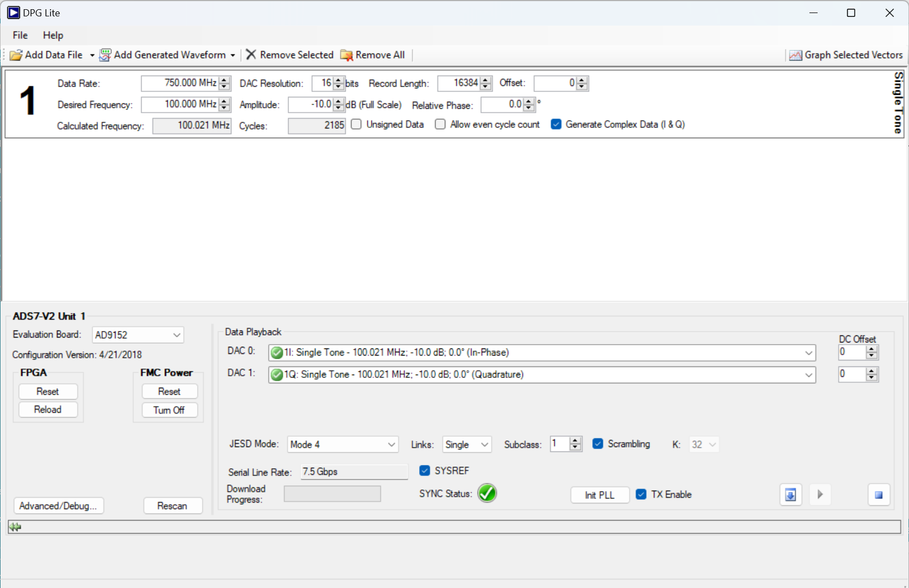
Task: Click the Remove All icon
Action: pyautogui.click(x=346, y=55)
